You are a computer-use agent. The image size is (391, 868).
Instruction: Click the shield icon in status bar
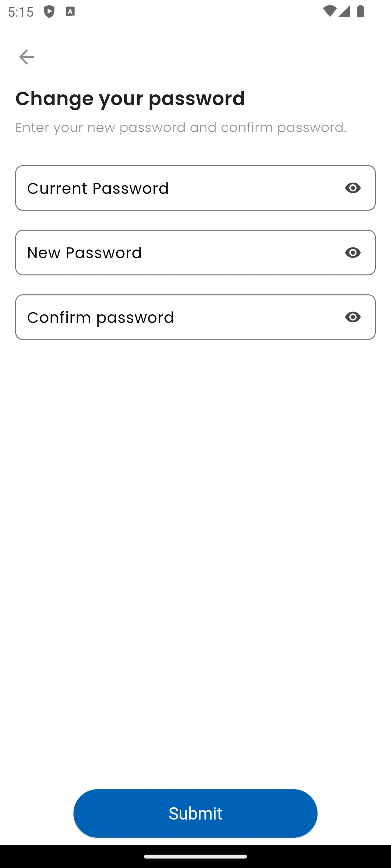[x=49, y=12]
